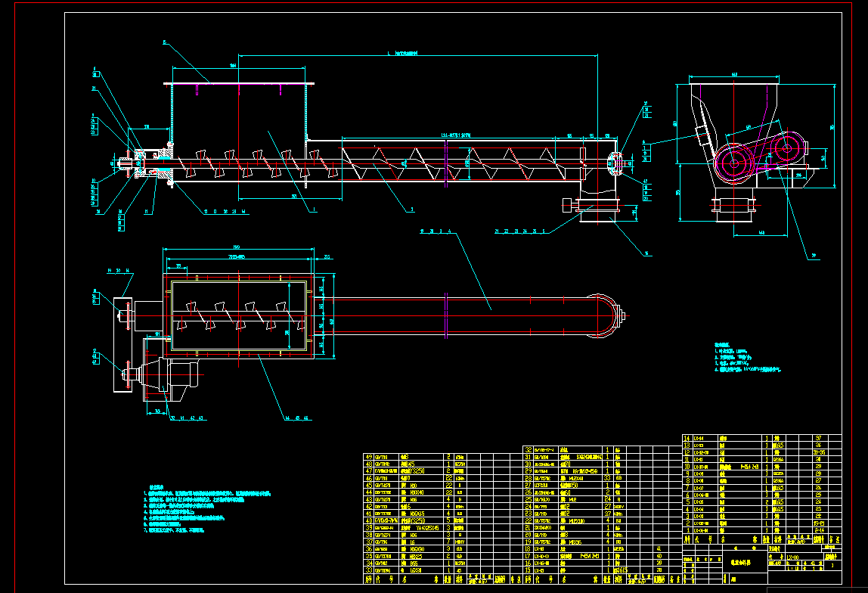Select row 14 at the top of right BOM
The image size is (868, 593).
point(687,436)
